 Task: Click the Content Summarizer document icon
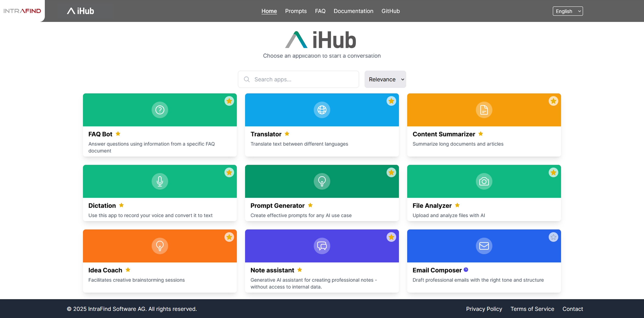pos(484,110)
